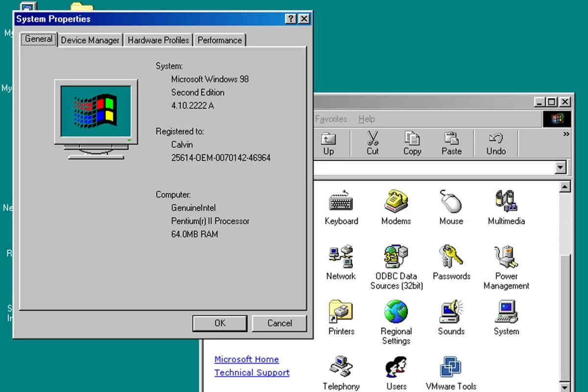Click the What's This help button
Screen dimensions: 588x392
pyautogui.click(x=291, y=19)
